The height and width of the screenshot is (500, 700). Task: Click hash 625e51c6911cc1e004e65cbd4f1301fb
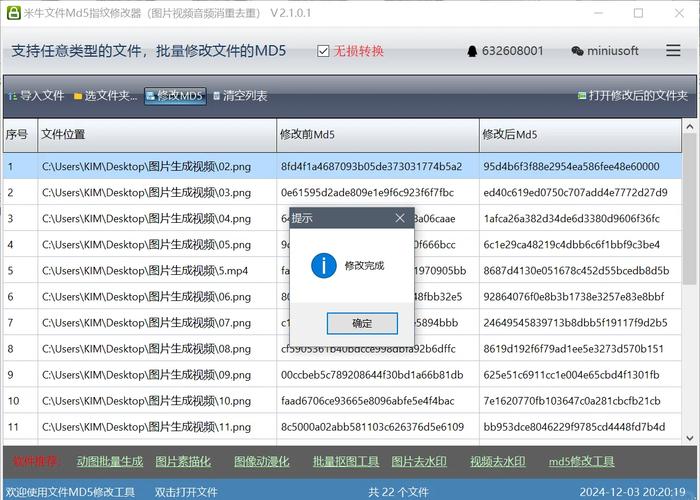point(571,375)
